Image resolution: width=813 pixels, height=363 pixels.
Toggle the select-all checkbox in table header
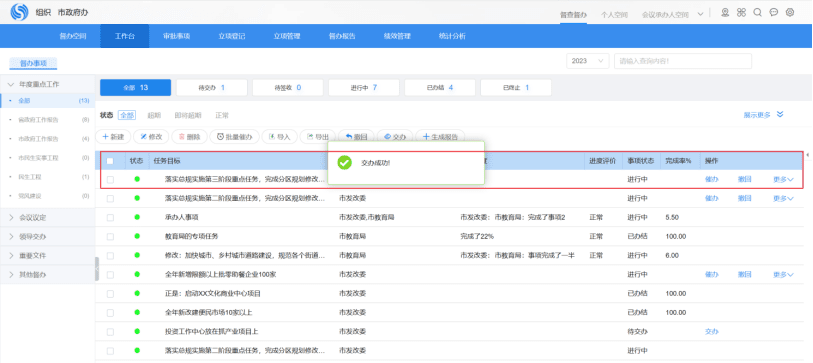[x=110, y=161]
